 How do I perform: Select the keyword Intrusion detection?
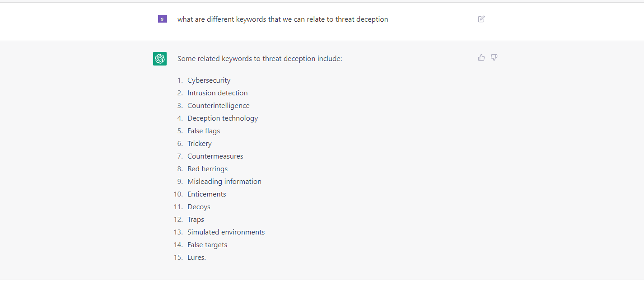[217, 93]
